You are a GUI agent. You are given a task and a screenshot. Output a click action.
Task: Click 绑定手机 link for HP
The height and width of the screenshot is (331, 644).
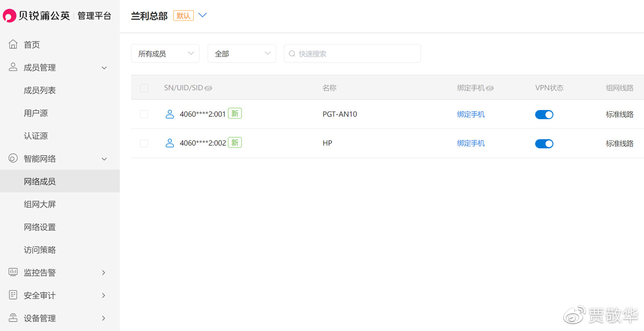click(x=471, y=143)
